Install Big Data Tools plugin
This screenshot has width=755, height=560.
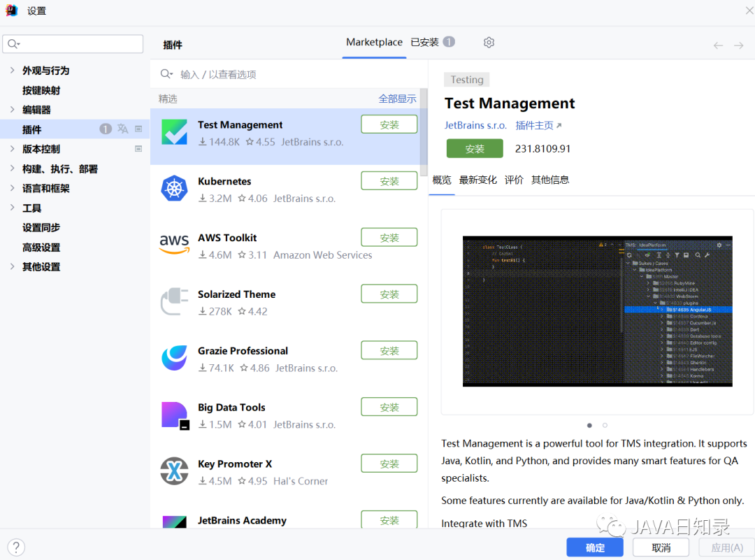point(389,407)
